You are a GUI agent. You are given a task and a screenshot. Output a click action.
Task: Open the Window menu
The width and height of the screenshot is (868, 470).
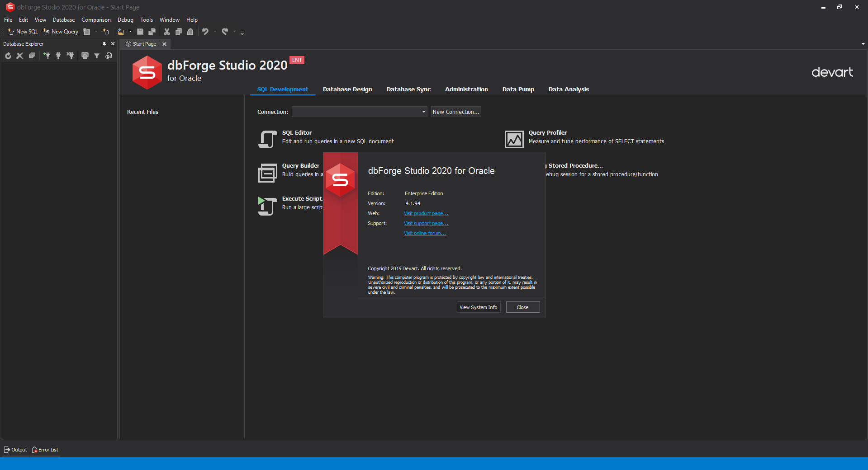point(170,20)
